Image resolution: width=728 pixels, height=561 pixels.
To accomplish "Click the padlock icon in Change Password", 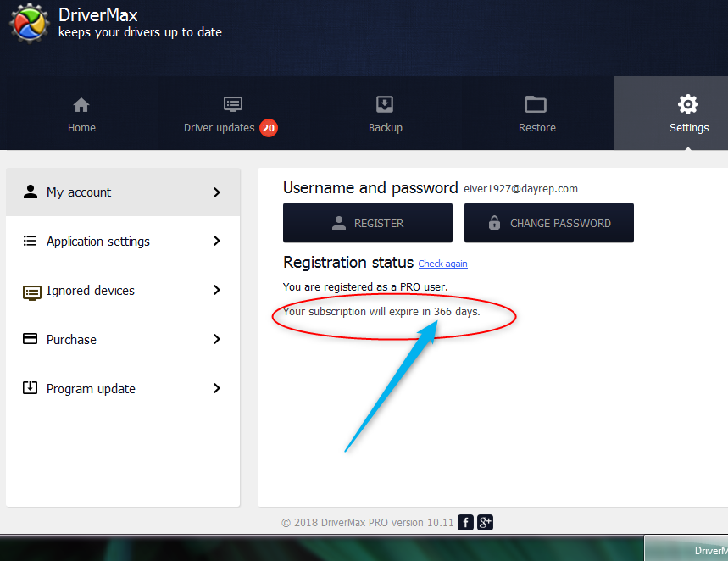I will pos(494,222).
